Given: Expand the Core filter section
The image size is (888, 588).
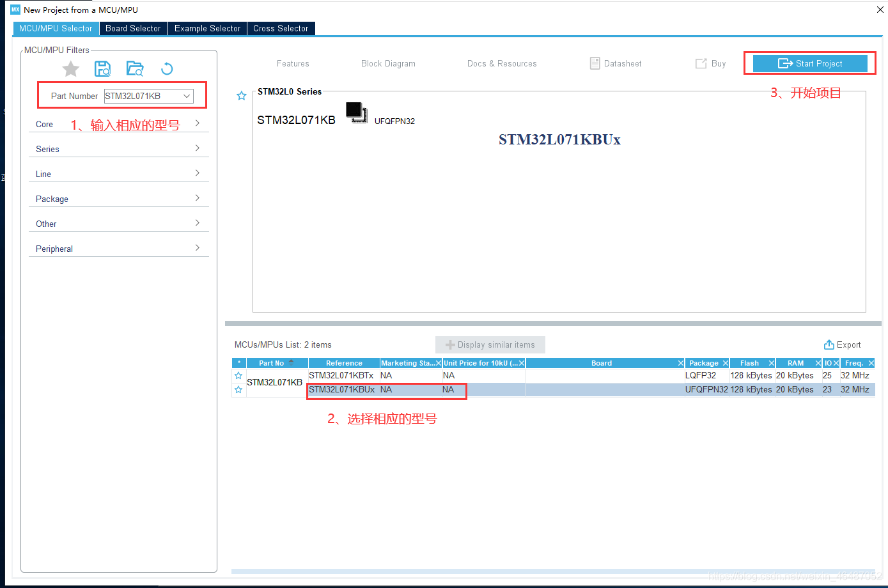Looking at the screenshot, I should pos(119,124).
